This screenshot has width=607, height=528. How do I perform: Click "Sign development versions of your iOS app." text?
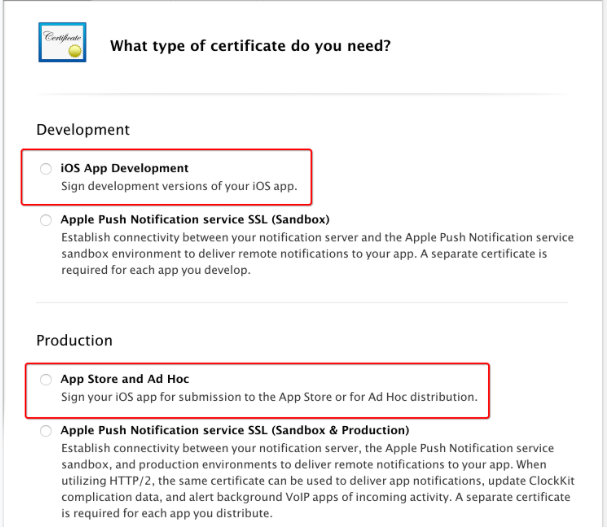179,186
